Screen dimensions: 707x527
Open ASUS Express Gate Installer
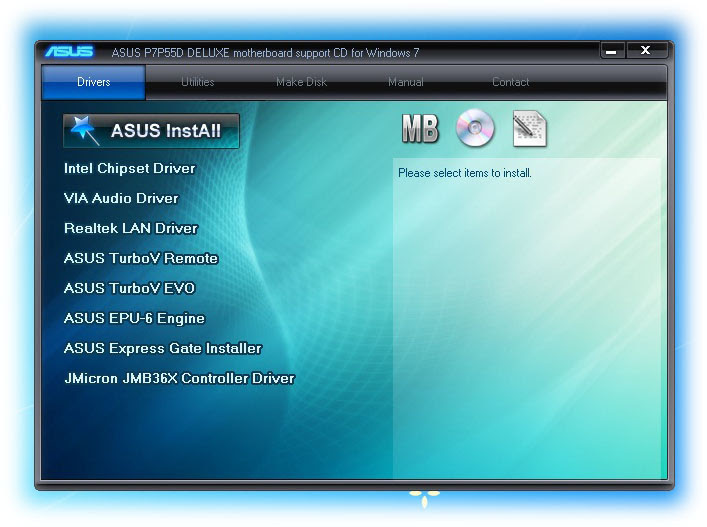pos(163,348)
